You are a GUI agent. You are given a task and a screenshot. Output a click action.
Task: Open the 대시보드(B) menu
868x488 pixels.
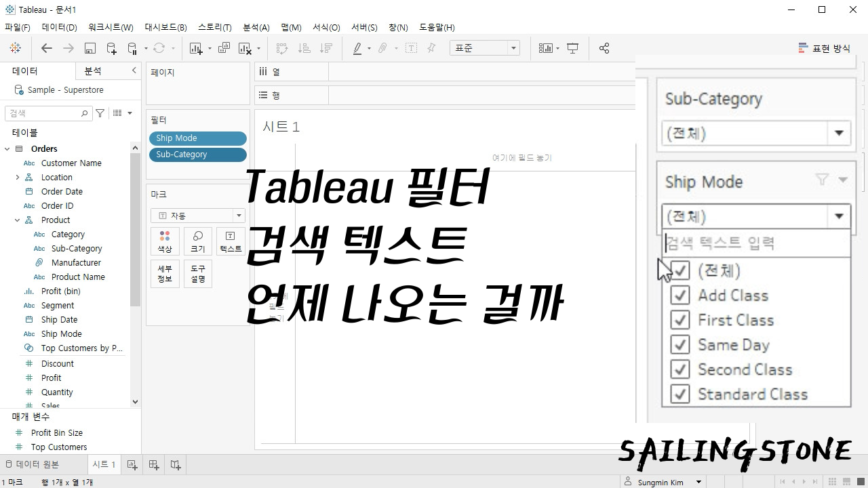tap(165, 28)
